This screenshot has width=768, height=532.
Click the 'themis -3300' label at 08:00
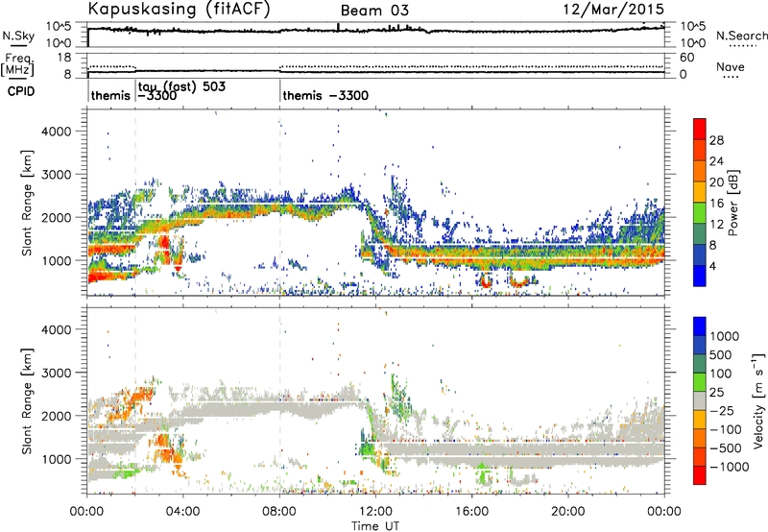point(325,95)
